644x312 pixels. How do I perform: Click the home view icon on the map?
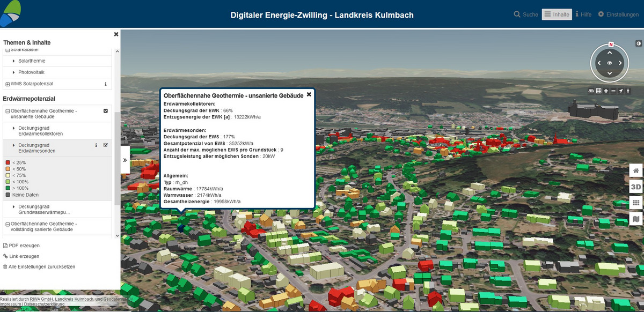[x=636, y=171]
